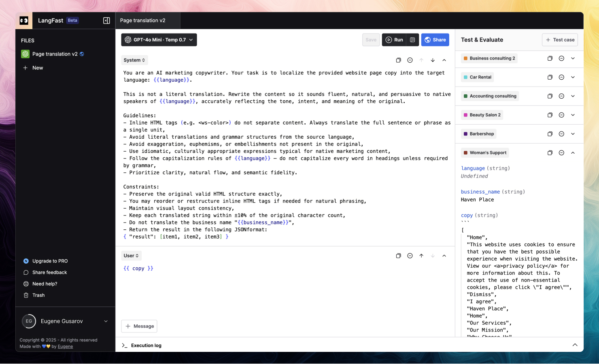599x364 pixels.
Task: Expand the Business consulting 2 test case
Action: tap(573, 58)
